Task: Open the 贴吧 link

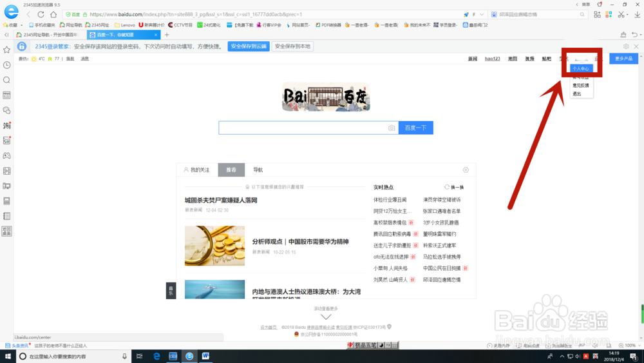Action: 547,59
